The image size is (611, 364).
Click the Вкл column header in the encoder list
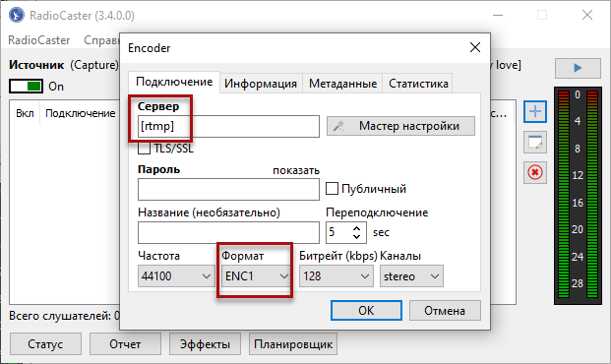[x=25, y=113]
